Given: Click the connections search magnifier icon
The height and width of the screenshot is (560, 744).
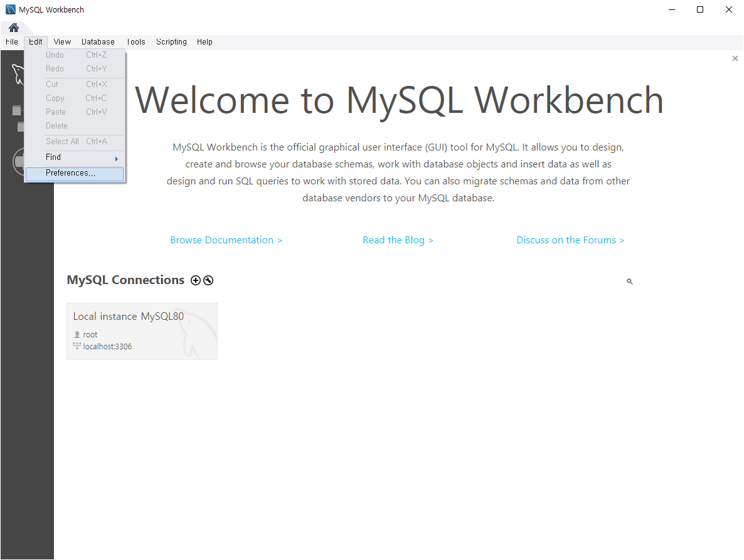Looking at the screenshot, I should pyautogui.click(x=630, y=281).
